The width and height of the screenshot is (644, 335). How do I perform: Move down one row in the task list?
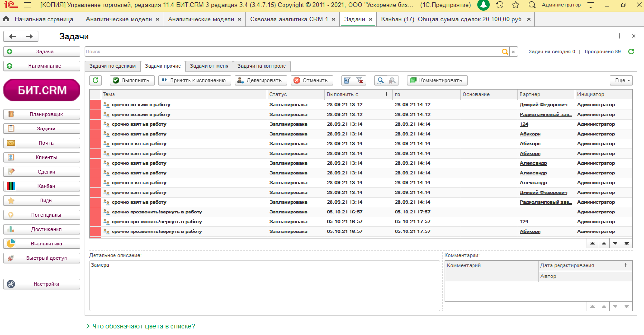point(615,243)
